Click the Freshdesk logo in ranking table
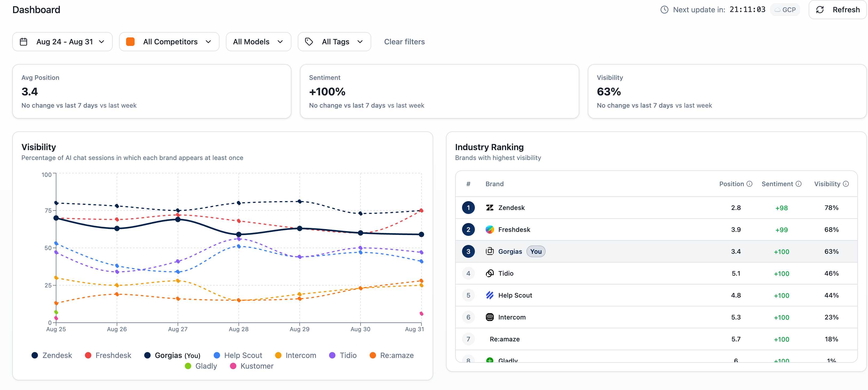Screen dimensions: 868x390 coord(490,229)
